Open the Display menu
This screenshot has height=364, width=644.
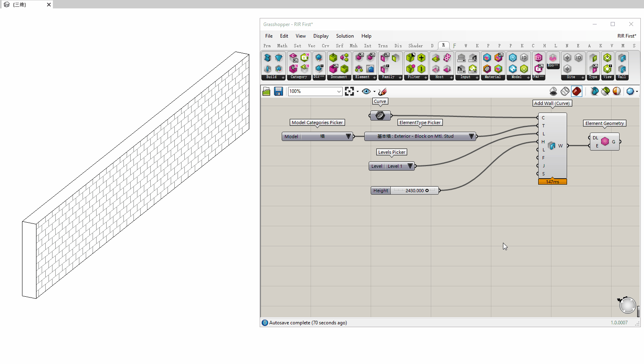click(321, 36)
